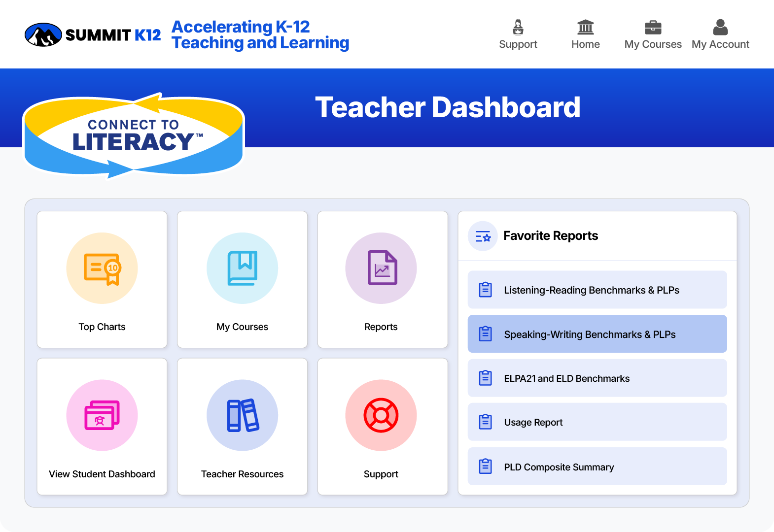
Task: Open the Speaking-Writing Benchmarks & PLPs report
Action: coord(598,334)
